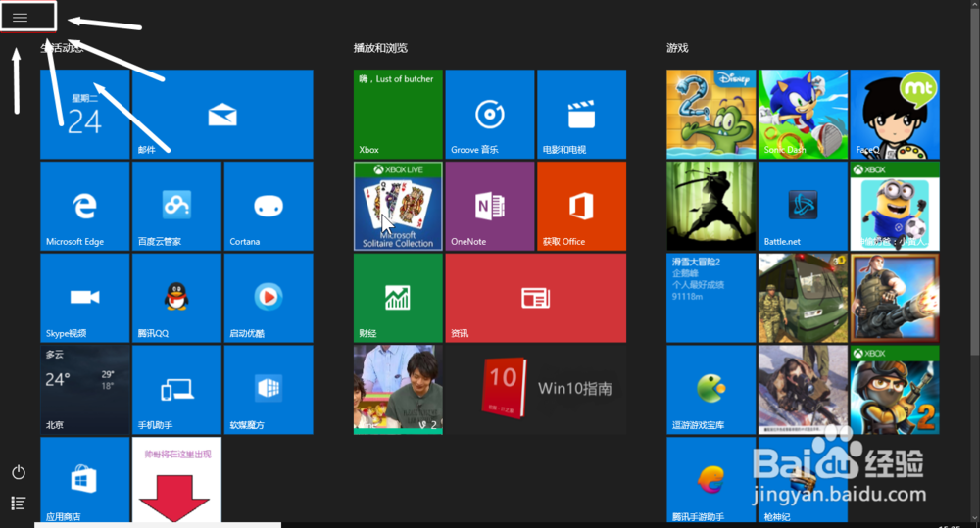Open the red down-arrow tile
This screenshot has height=528, width=980.
coord(176,480)
